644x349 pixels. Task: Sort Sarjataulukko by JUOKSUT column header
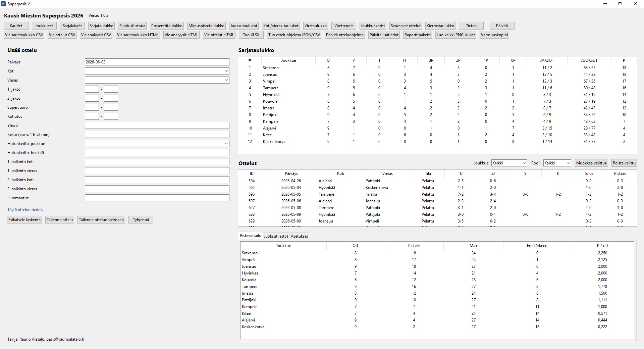tap(589, 60)
